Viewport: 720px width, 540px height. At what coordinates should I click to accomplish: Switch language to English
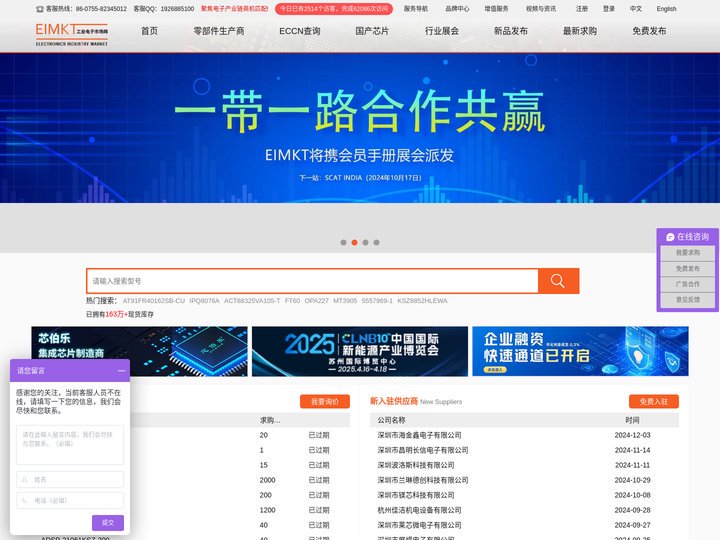[x=666, y=9]
